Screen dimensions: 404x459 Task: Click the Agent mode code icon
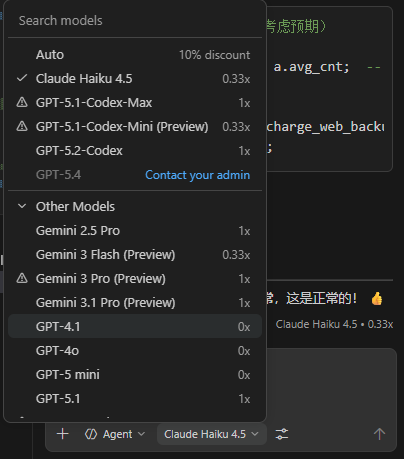pyautogui.click(x=91, y=434)
